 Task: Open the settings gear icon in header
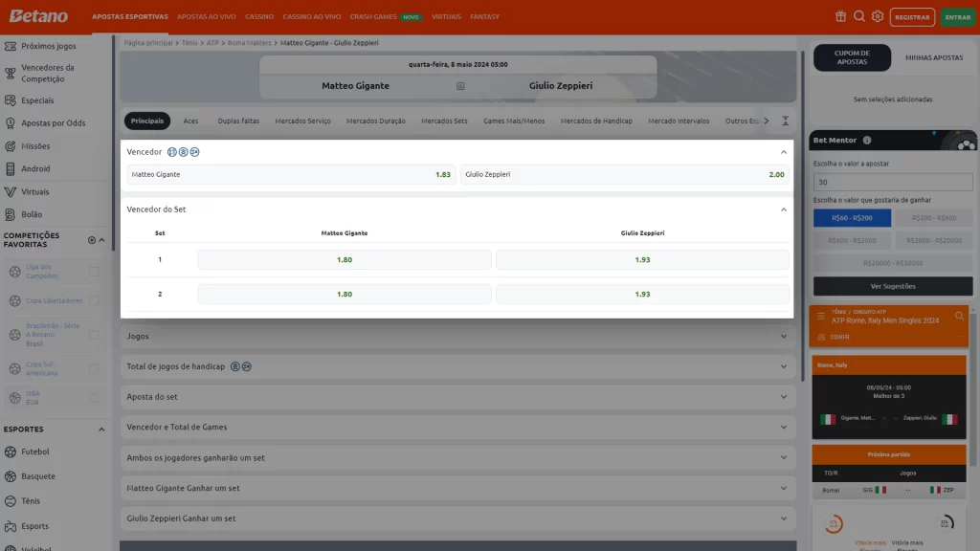tap(878, 17)
